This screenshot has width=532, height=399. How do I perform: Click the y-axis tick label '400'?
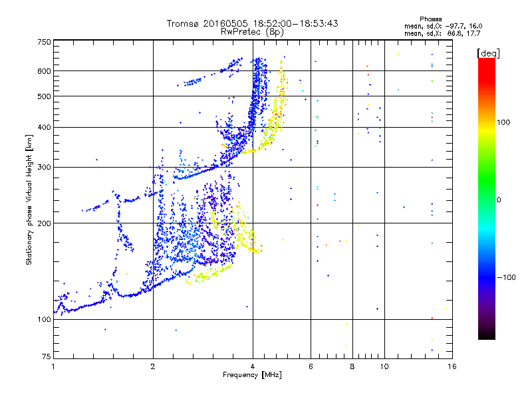click(x=45, y=128)
